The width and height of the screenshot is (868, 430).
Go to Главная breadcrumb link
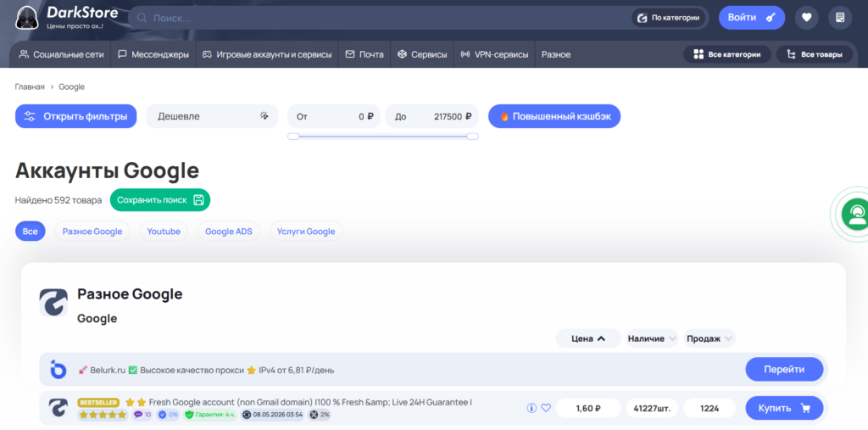(x=30, y=87)
